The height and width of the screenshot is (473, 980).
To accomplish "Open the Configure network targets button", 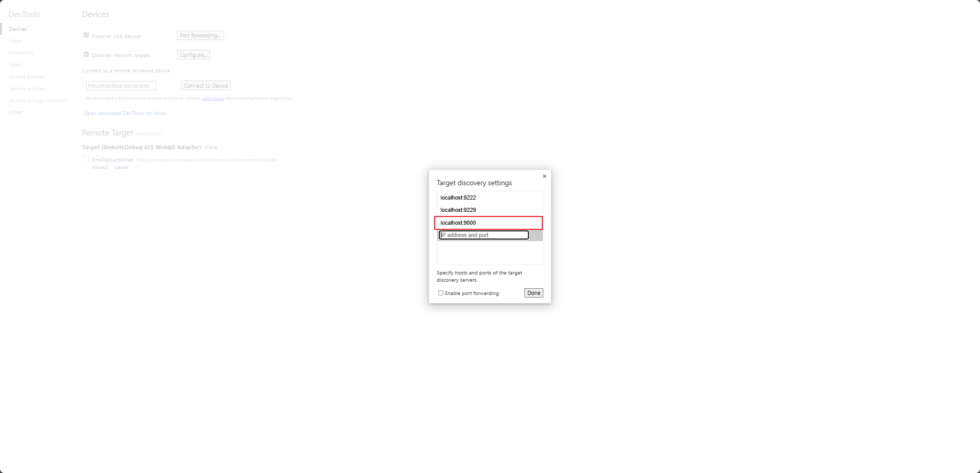I will (193, 55).
